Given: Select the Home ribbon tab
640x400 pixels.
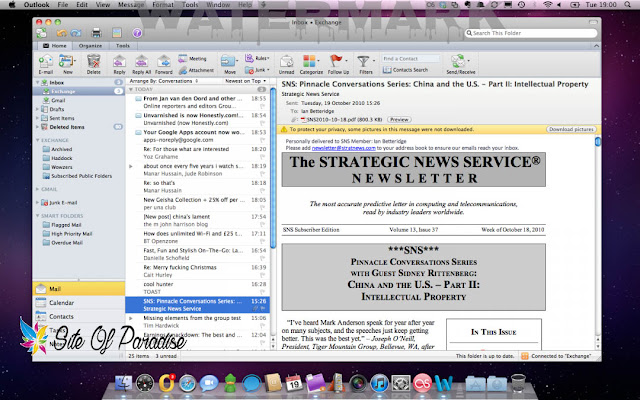Looking at the screenshot, I should [55, 46].
